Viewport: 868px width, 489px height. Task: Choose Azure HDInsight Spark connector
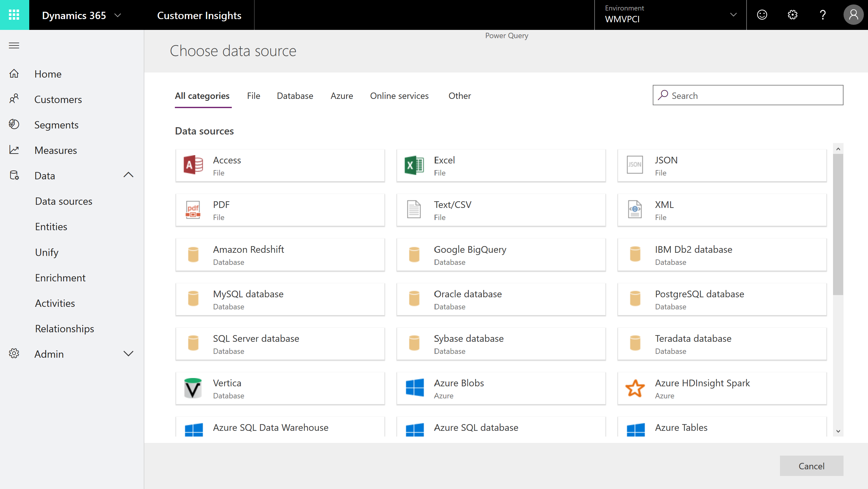(722, 388)
